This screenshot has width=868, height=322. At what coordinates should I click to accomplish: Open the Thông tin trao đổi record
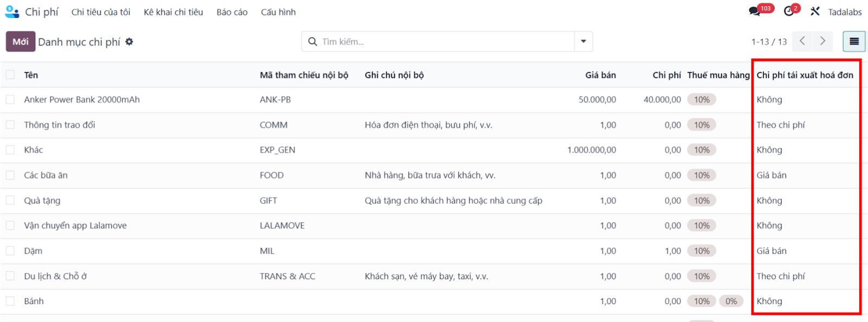click(x=60, y=125)
